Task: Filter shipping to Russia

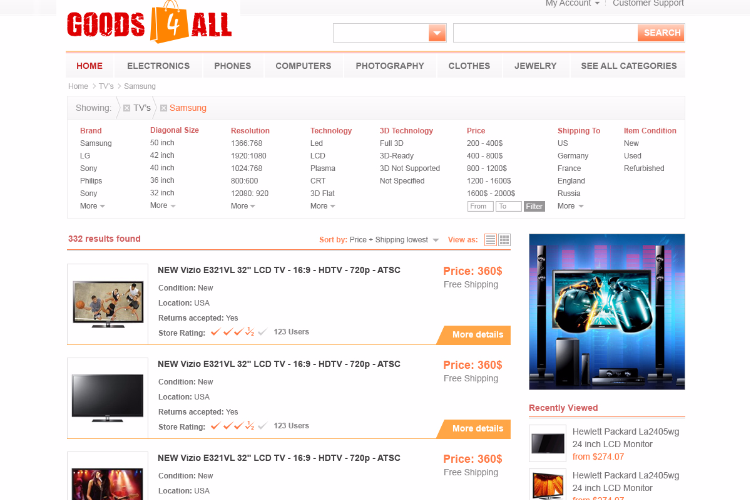Action: (x=569, y=193)
